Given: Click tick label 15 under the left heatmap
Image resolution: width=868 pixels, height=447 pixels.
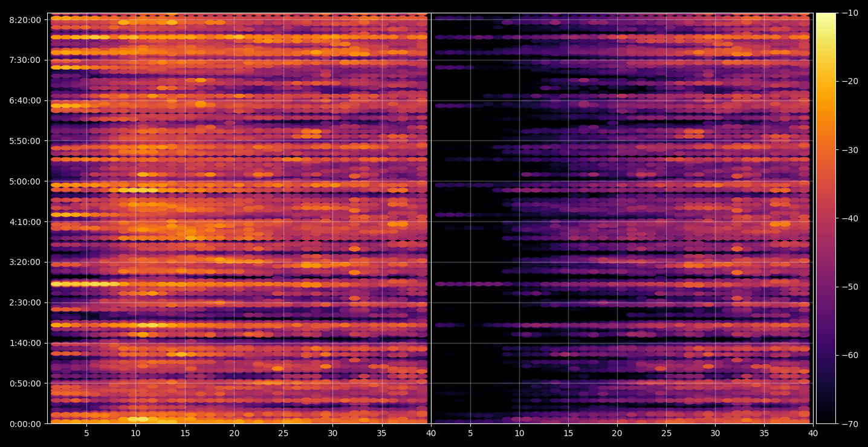Looking at the screenshot, I should [185, 433].
